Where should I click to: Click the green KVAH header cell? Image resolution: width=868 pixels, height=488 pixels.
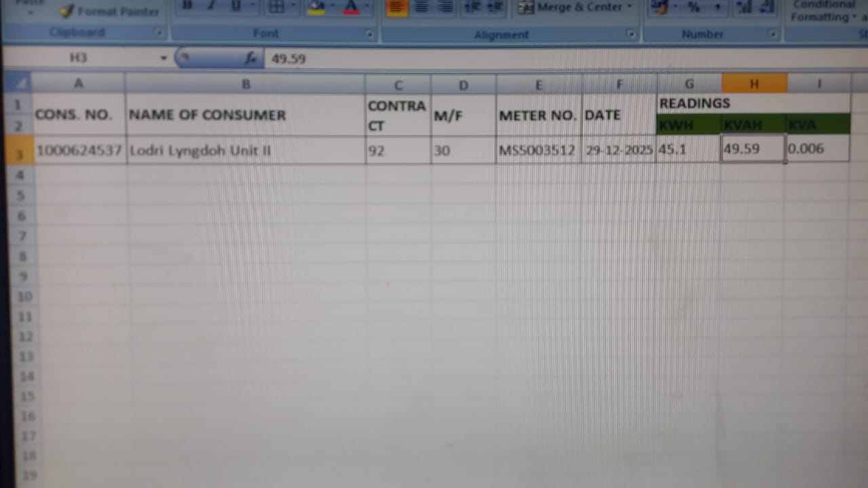coord(753,125)
